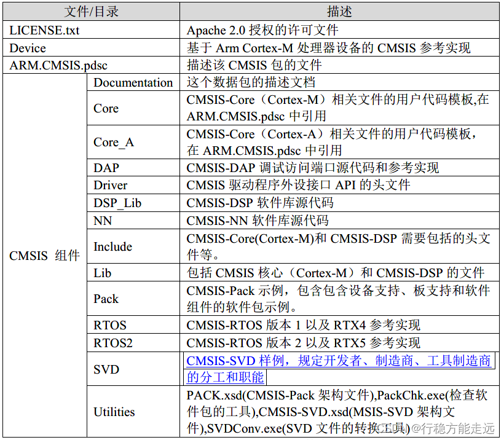
Task: Select the RTOS2 directory cell
Action: coord(133,343)
